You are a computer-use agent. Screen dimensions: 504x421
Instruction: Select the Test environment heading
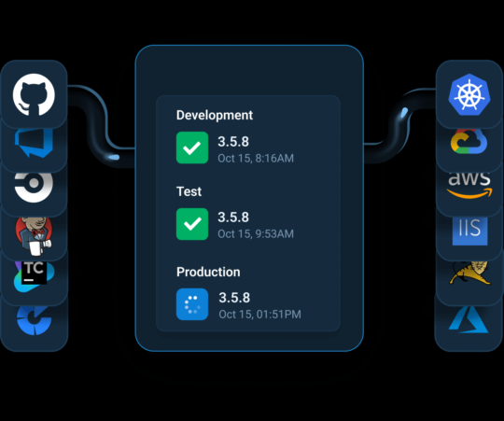(x=189, y=191)
